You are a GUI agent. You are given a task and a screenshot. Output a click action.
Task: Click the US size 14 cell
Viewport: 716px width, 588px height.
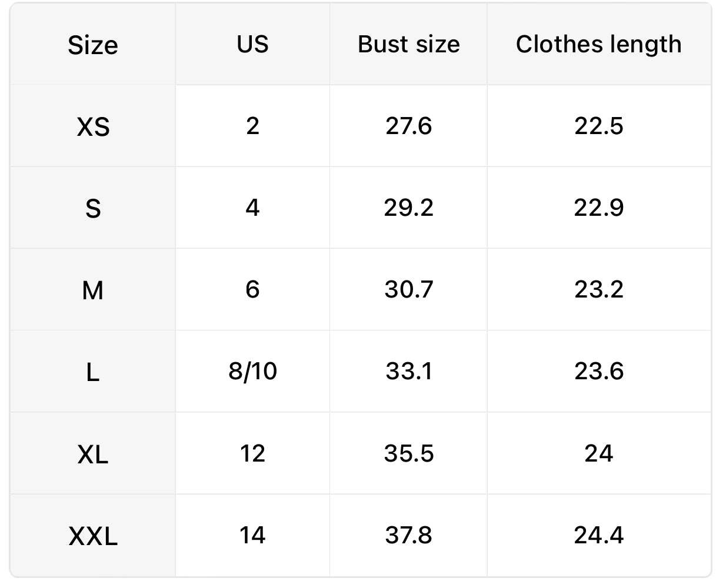(252, 535)
